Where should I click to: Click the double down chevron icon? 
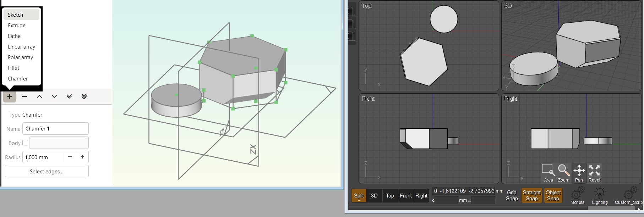(x=69, y=96)
